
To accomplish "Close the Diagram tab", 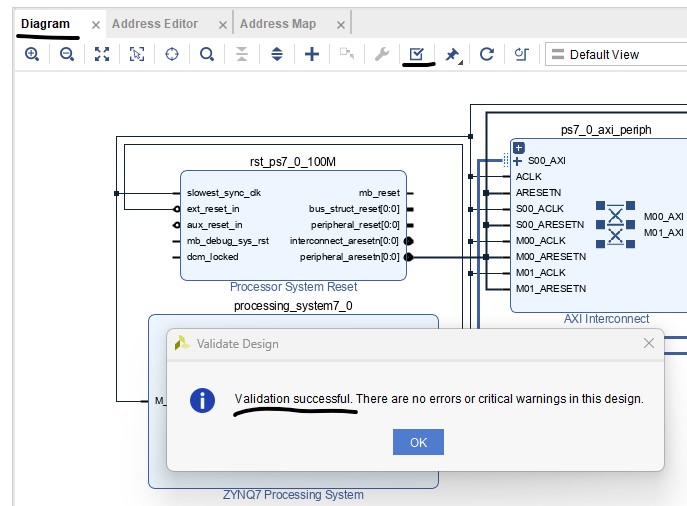I will click(x=96, y=24).
